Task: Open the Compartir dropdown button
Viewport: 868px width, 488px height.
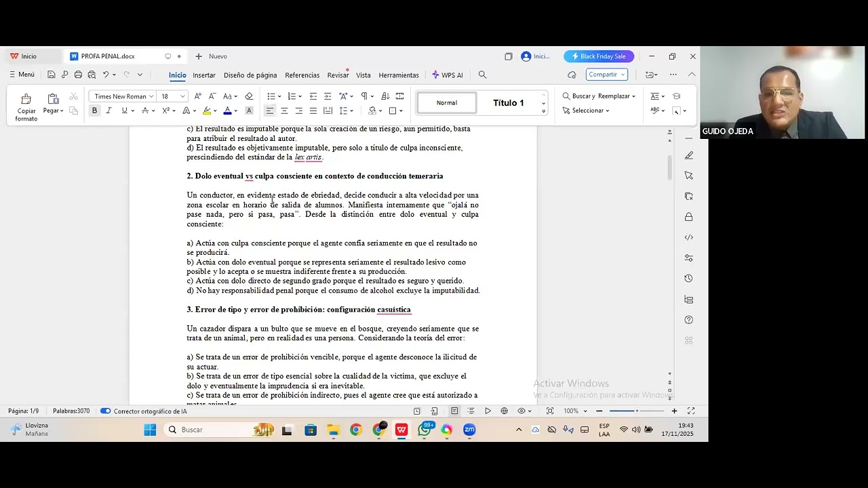Action: tap(606, 75)
